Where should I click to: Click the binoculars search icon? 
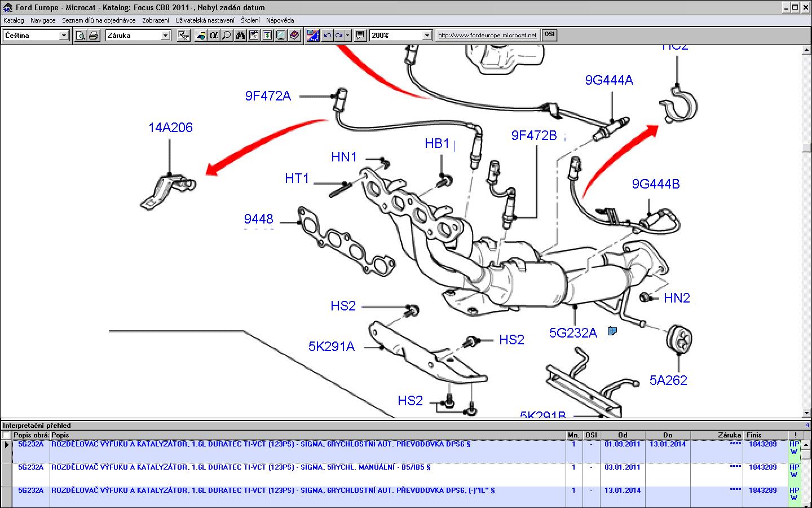240,36
